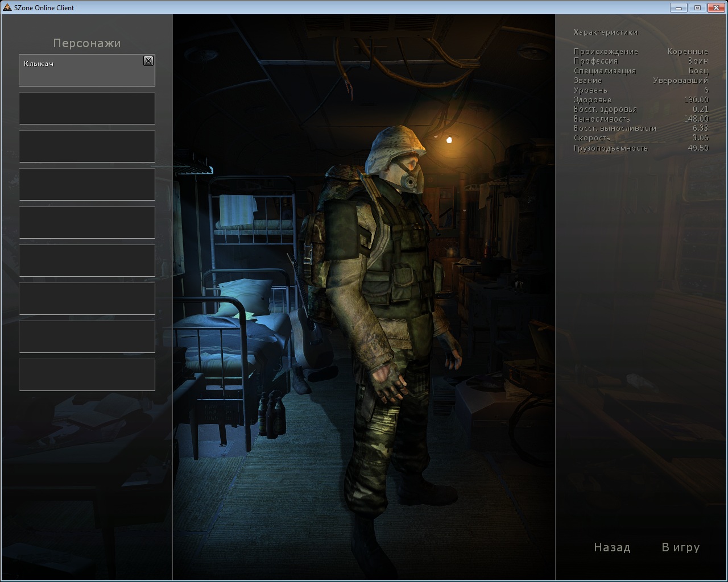Maximize the SZone Online Client window
728x582 pixels.
[697, 7]
